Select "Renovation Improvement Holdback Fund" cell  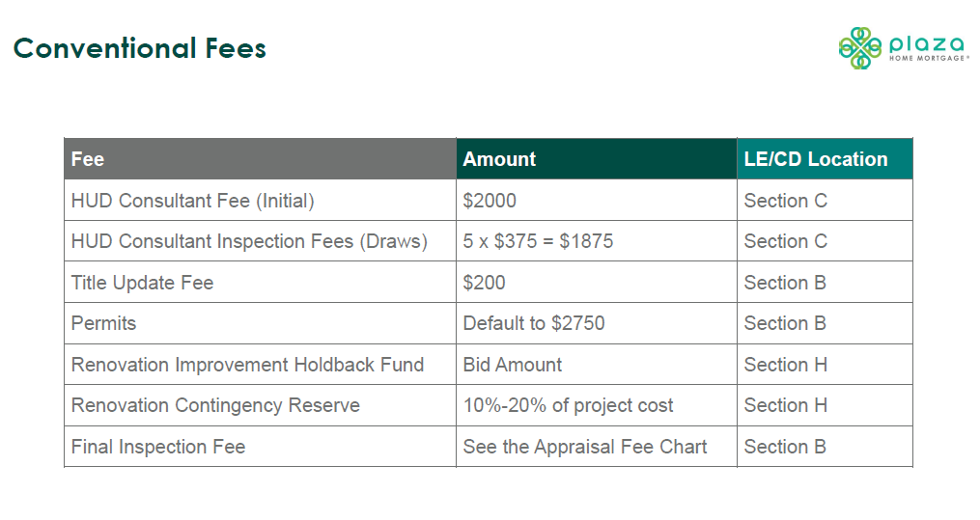click(x=247, y=365)
